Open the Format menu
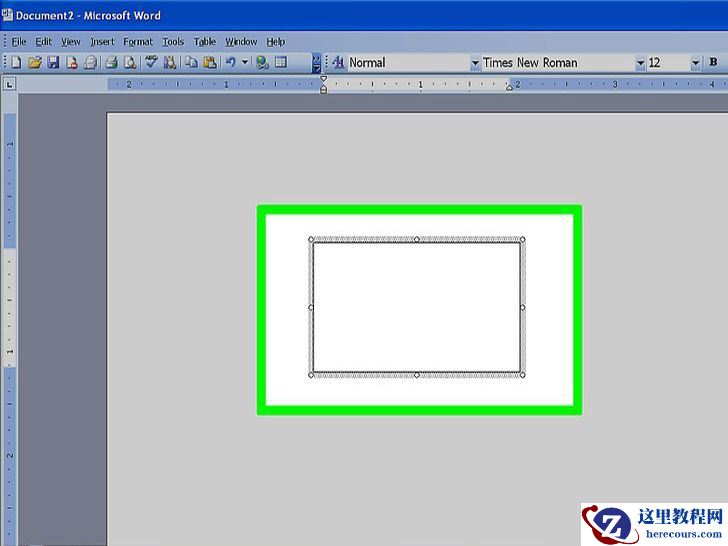 138,42
